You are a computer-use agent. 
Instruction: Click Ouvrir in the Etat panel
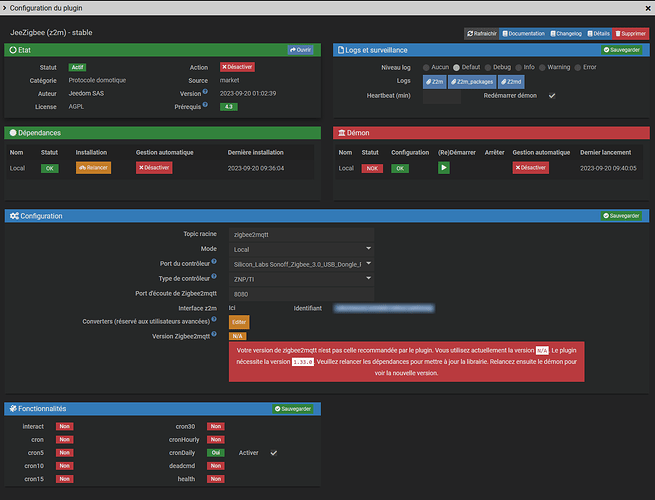click(x=300, y=50)
